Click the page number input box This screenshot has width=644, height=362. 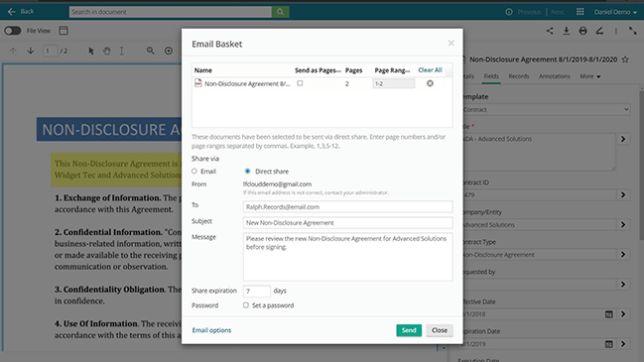50,51
